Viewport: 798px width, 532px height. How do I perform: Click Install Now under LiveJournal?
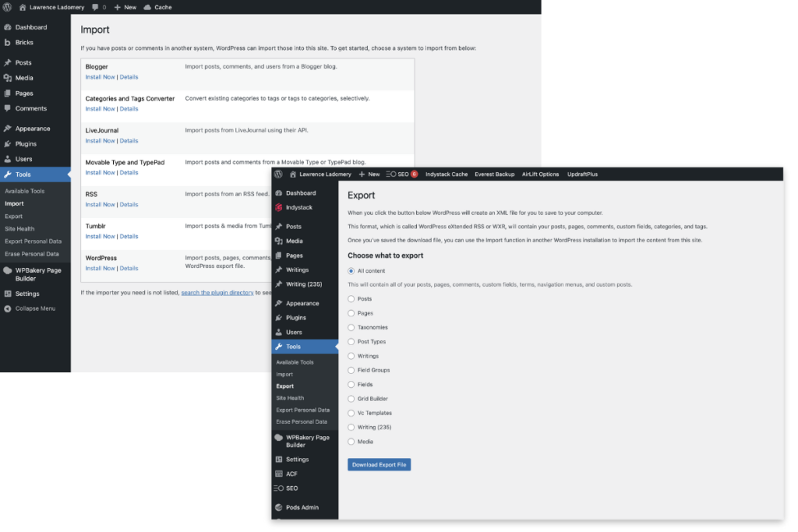tap(101, 141)
